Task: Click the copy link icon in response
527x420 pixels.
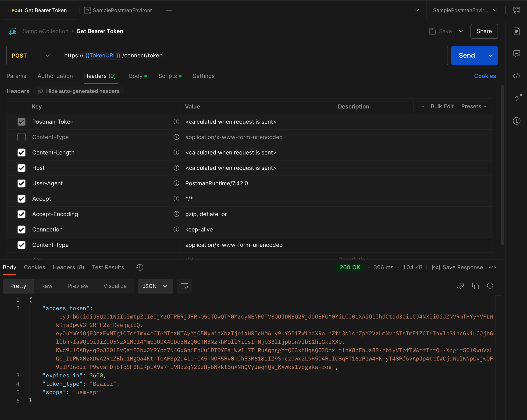Action: click(460, 286)
